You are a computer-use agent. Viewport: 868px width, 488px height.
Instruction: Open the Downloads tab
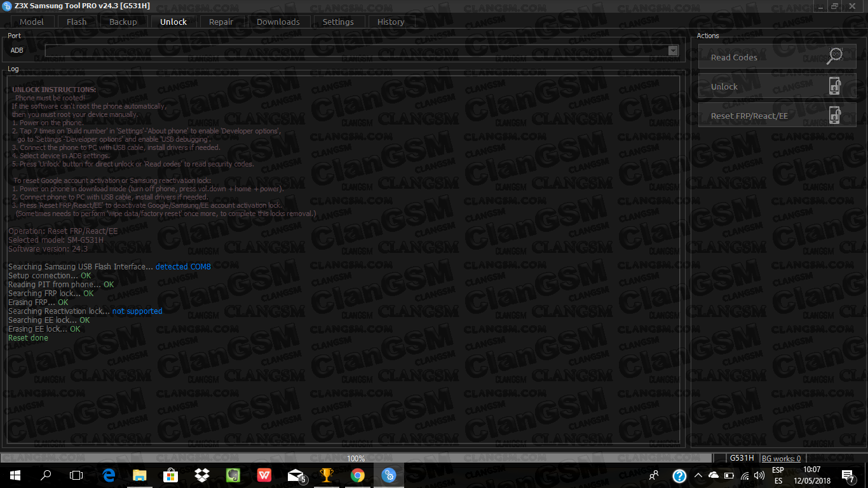278,22
